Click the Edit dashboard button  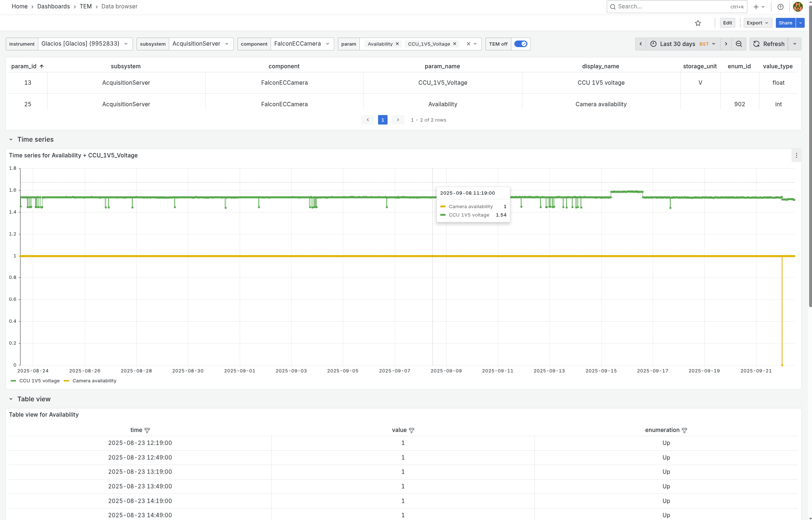[x=728, y=23]
